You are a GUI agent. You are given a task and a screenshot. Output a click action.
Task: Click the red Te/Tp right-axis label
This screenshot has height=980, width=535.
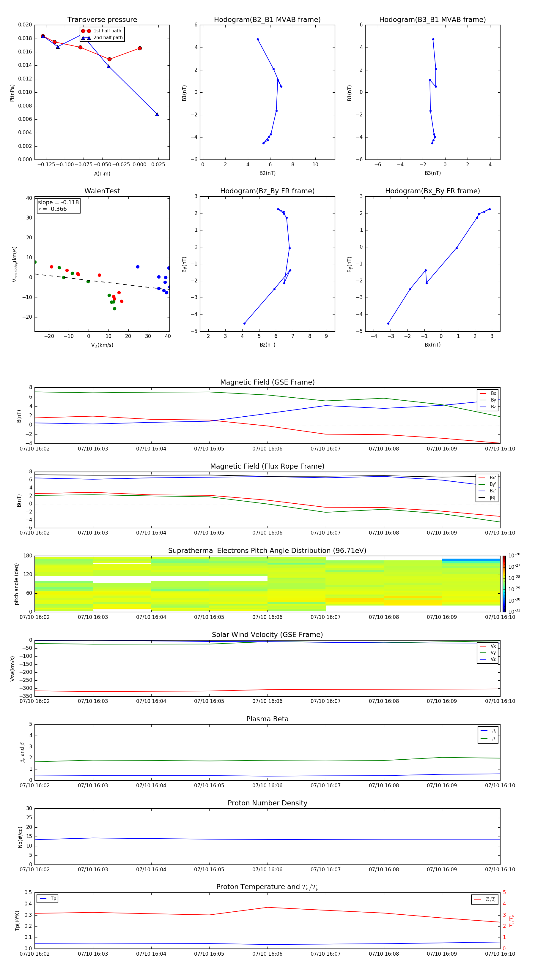[512, 921]
